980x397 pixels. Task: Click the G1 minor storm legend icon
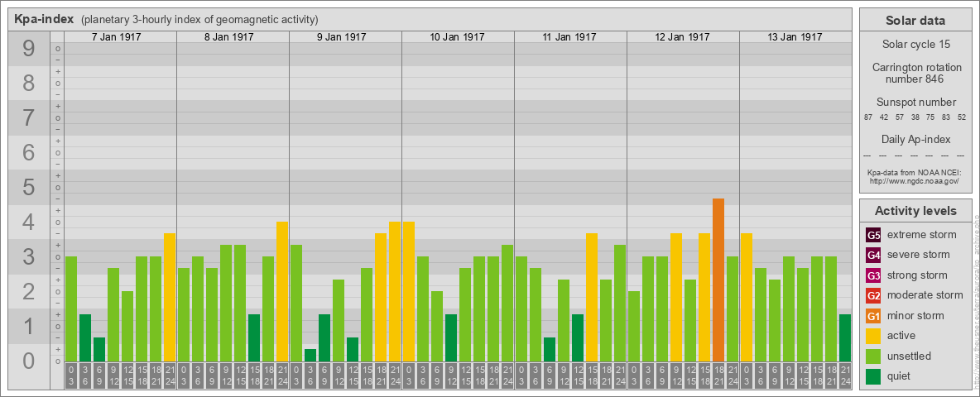(x=873, y=316)
